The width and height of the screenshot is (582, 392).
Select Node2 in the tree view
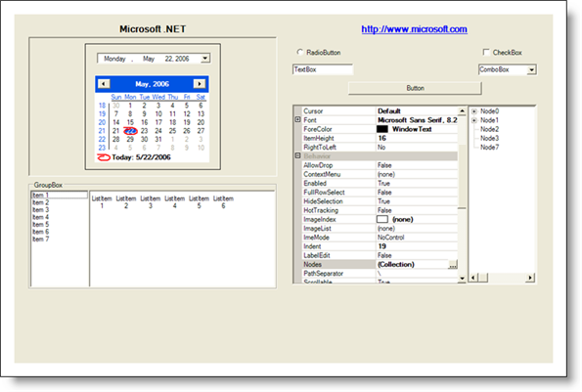point(490,129)
